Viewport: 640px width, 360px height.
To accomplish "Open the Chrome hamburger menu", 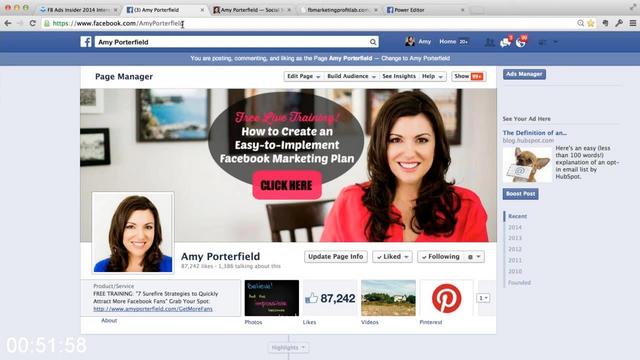I will tap(633, 23).
